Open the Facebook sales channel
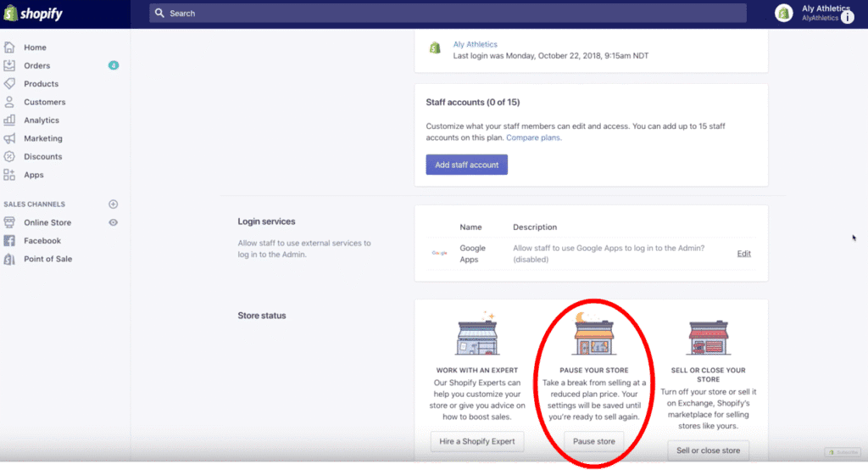The image size is (868, 470). (42, 241)
